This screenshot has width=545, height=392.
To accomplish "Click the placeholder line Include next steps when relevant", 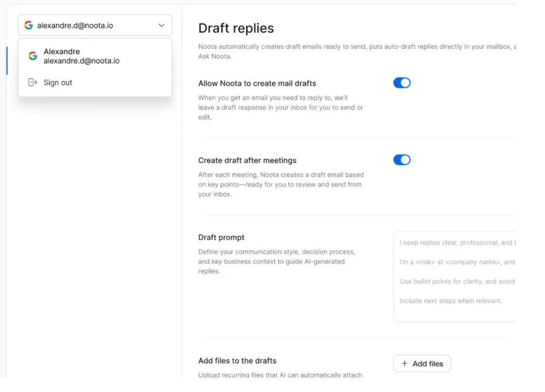I will click(x=450, y=300).
